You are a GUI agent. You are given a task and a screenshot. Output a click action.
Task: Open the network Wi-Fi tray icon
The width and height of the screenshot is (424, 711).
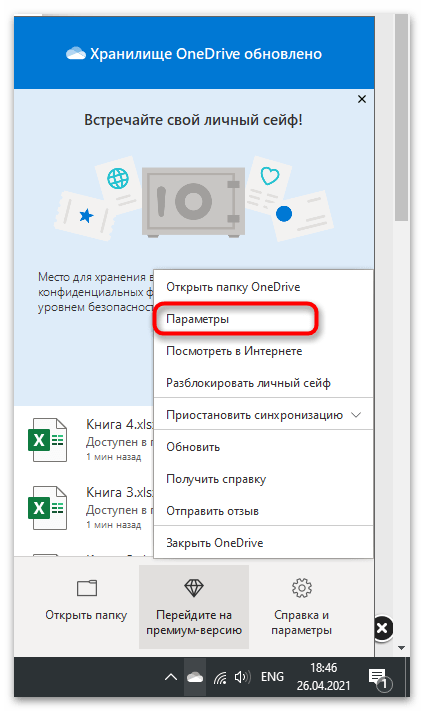[x=220, y=677]
